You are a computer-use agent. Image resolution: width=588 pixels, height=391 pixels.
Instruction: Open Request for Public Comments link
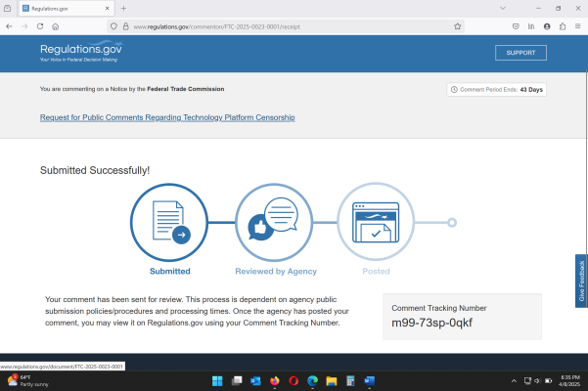point(167,117)
